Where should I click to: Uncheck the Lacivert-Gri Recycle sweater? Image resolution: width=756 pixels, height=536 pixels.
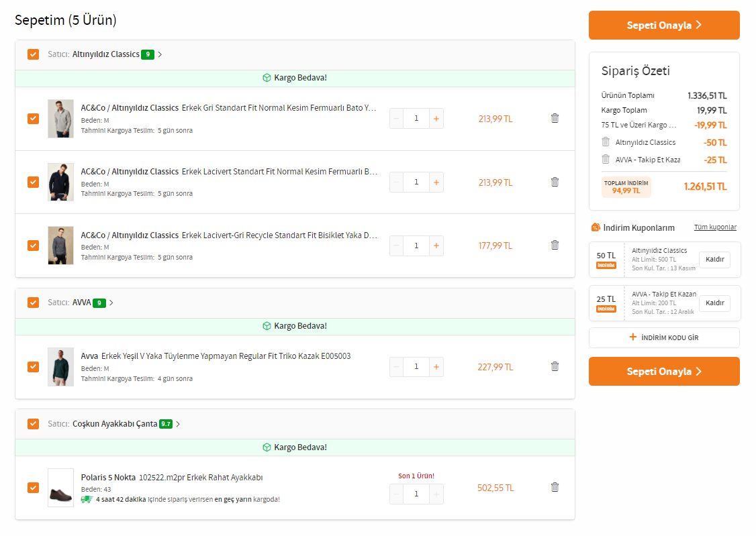tap(34, 246)
